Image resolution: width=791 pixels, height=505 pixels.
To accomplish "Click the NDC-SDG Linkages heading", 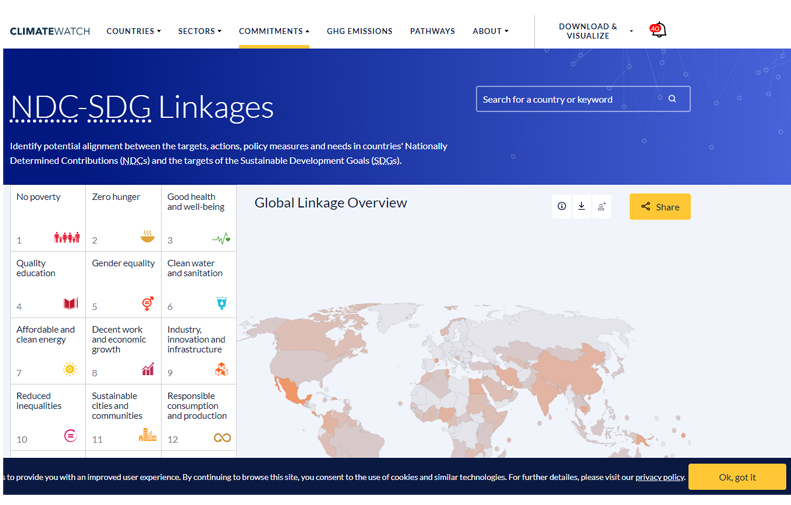I will [x=142, y=108].
